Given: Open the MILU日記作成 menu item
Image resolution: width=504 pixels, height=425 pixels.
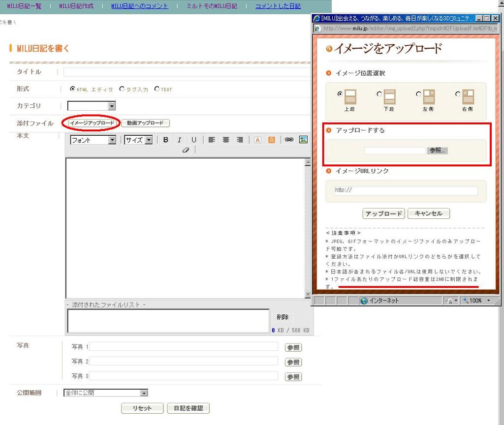Looking at the screenshot, I should click(x=76, y=6).
